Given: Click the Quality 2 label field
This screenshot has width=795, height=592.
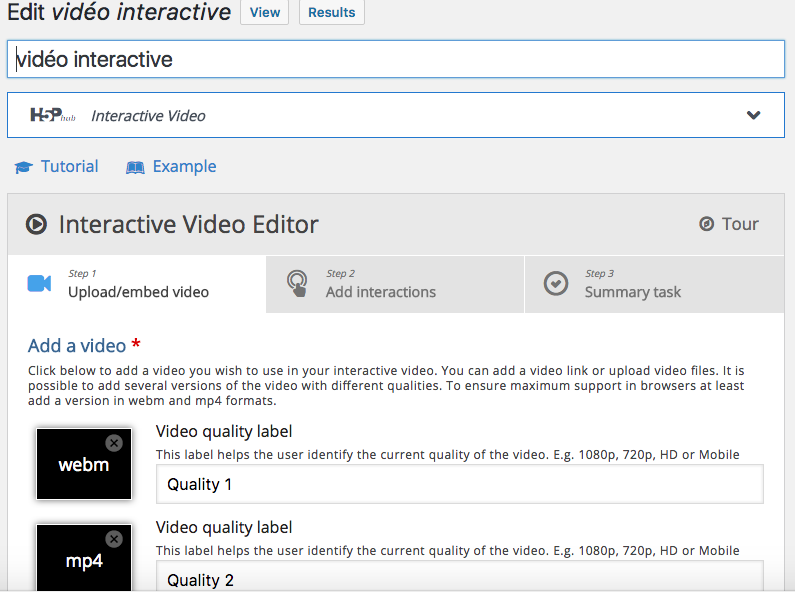Looking at the screenshot, I should point(459,576).
